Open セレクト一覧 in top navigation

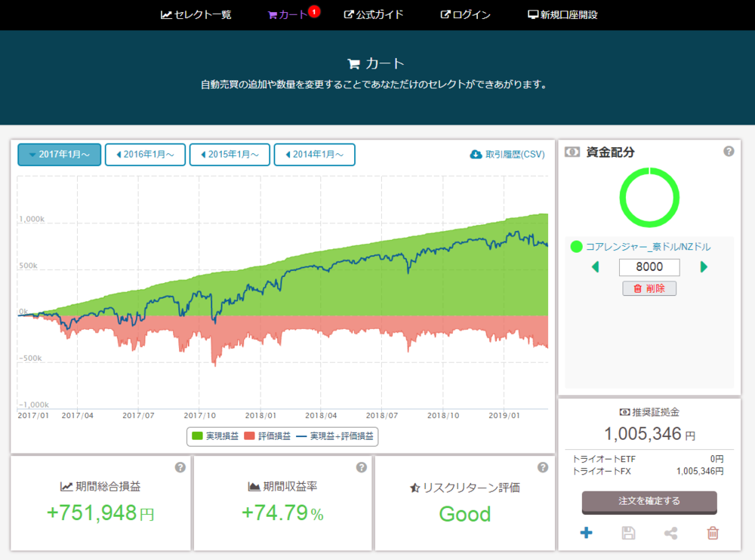point(196,14)
